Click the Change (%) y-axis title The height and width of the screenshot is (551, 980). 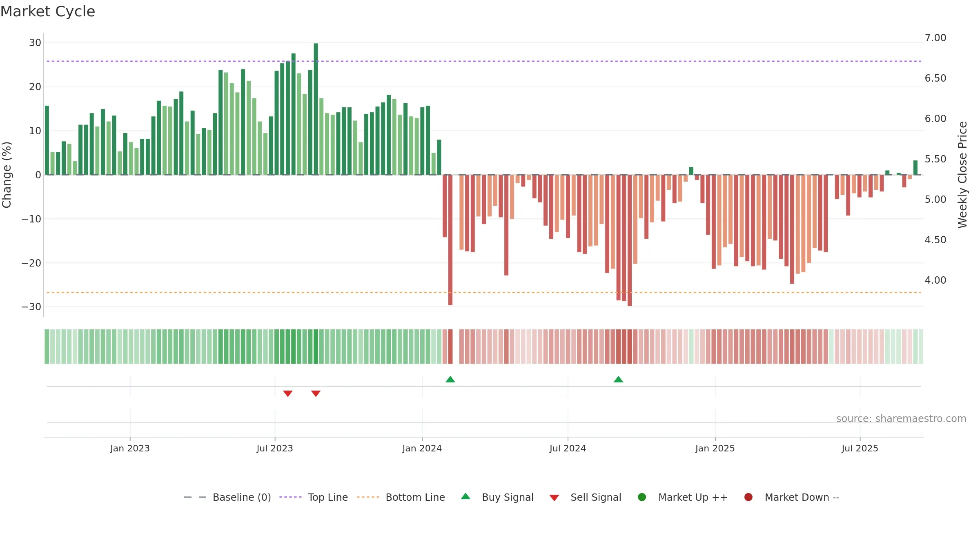(7, 175)
